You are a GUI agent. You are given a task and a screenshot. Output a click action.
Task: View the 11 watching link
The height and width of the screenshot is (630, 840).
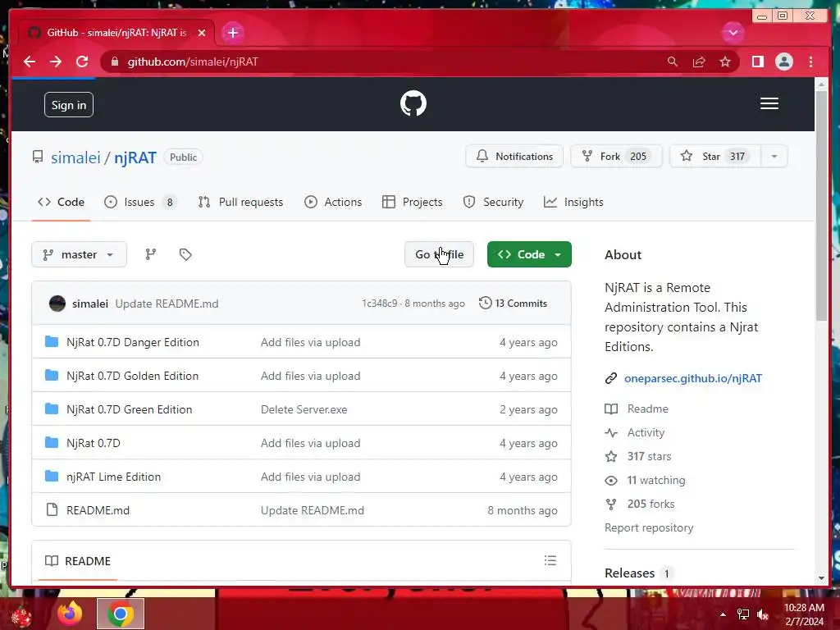coord(645,480)
